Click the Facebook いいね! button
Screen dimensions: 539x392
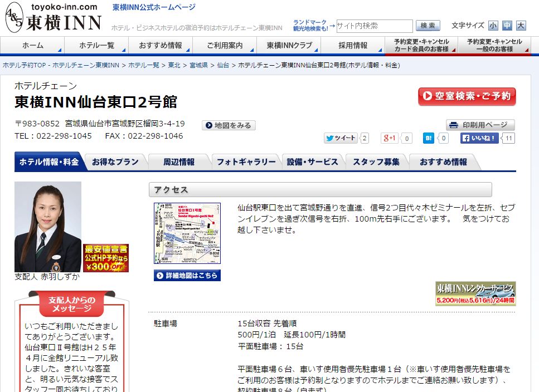click(x=479, y=138)
